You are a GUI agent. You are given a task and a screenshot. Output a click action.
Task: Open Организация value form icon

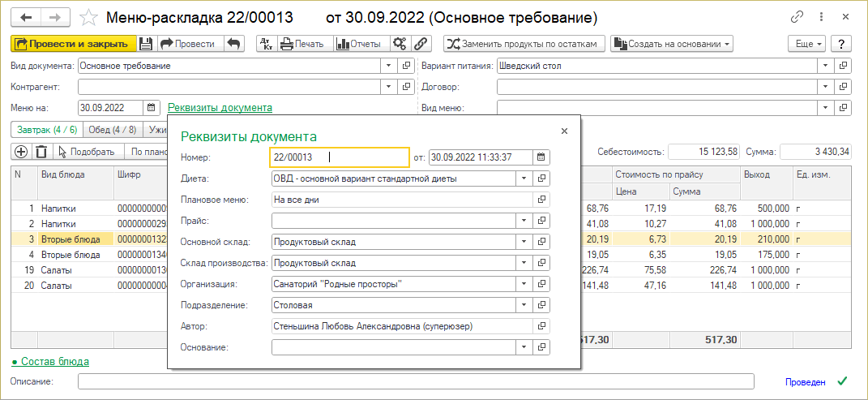click(542, 284)
